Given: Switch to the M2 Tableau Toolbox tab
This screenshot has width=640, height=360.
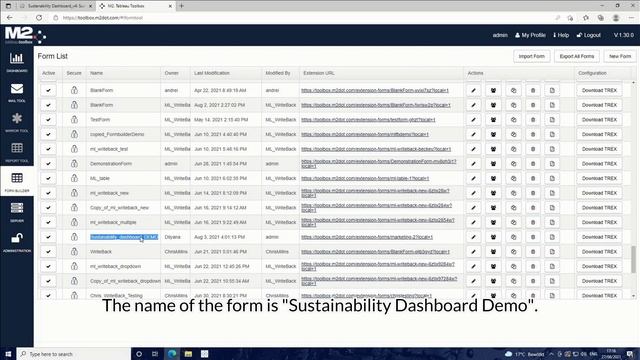Looking at the screenshot, I should 135,6.
